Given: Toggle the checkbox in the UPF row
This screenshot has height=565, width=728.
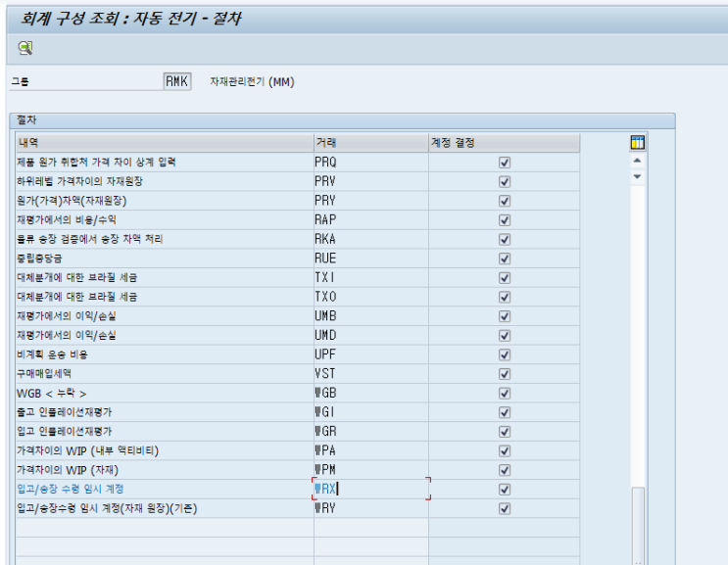Looking at the screenshot, I should click(x=505, y=354).
